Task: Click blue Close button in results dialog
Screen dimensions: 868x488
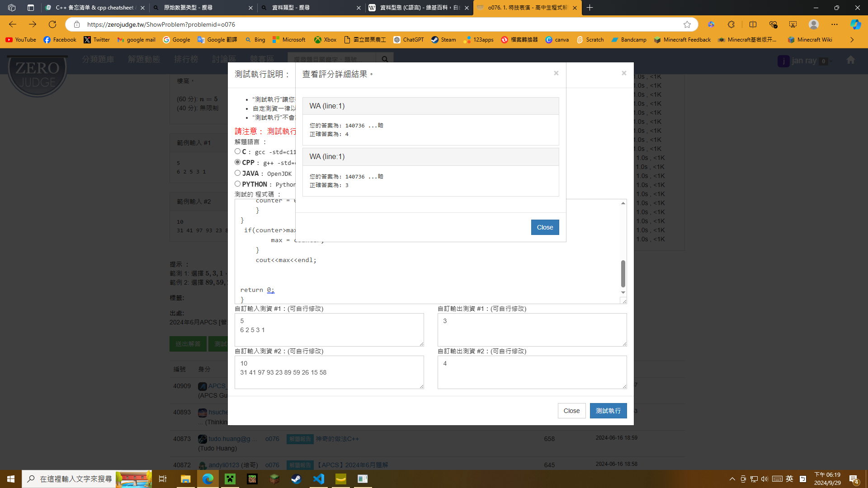Action: (x=545, y=227)
